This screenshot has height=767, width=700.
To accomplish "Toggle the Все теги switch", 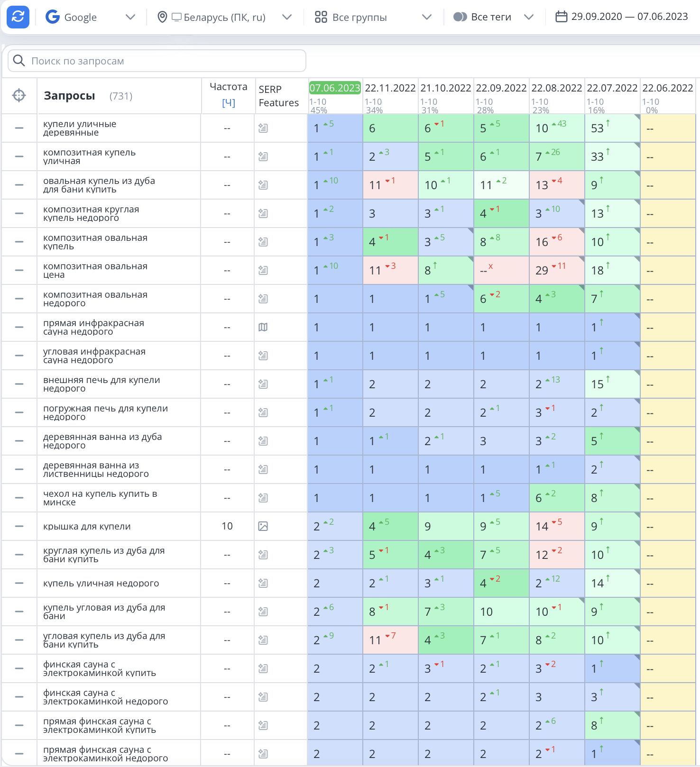I will (x=460, y=17).
